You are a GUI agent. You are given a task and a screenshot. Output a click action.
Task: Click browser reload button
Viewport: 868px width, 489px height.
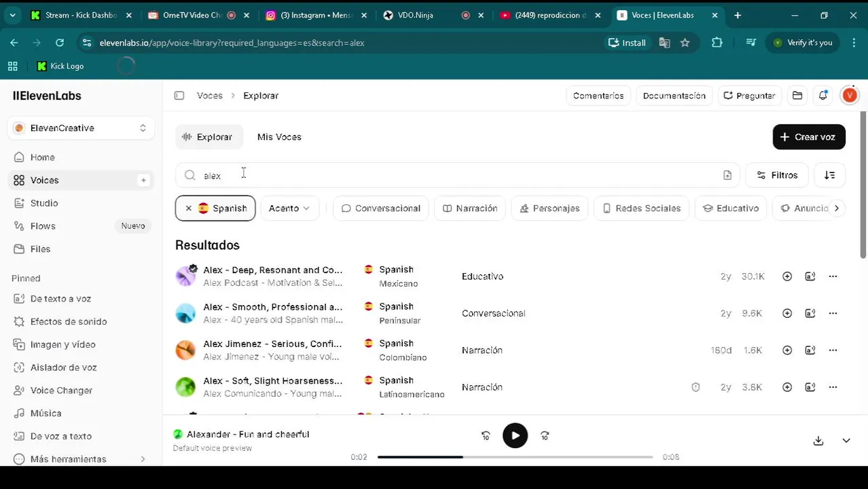[x=60, y=43]
